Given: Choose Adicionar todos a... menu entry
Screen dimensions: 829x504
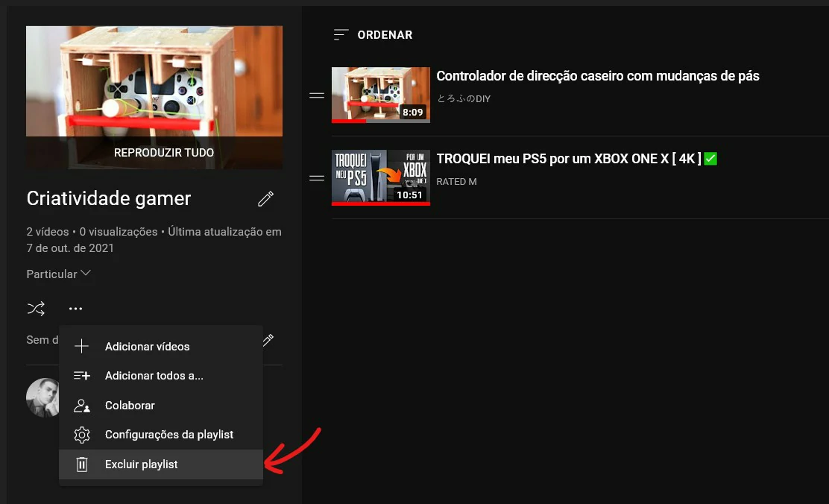Looking at the screenshot, I should pyautogui.click(x=161, y=376).
